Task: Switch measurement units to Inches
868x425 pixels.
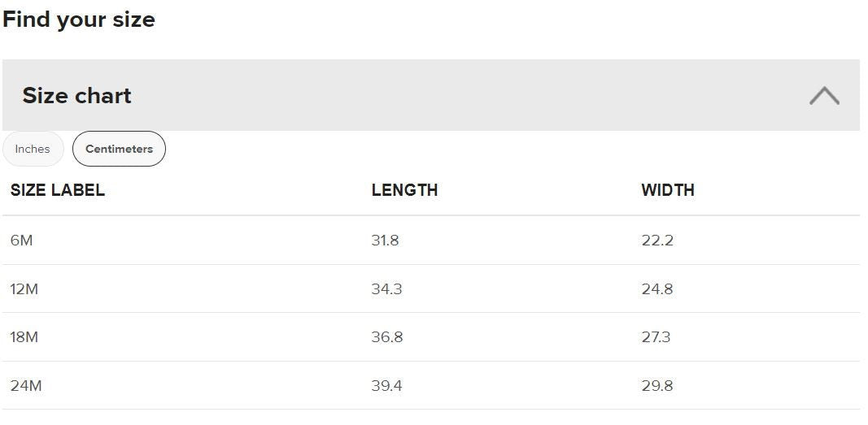Action: [33, 149]
